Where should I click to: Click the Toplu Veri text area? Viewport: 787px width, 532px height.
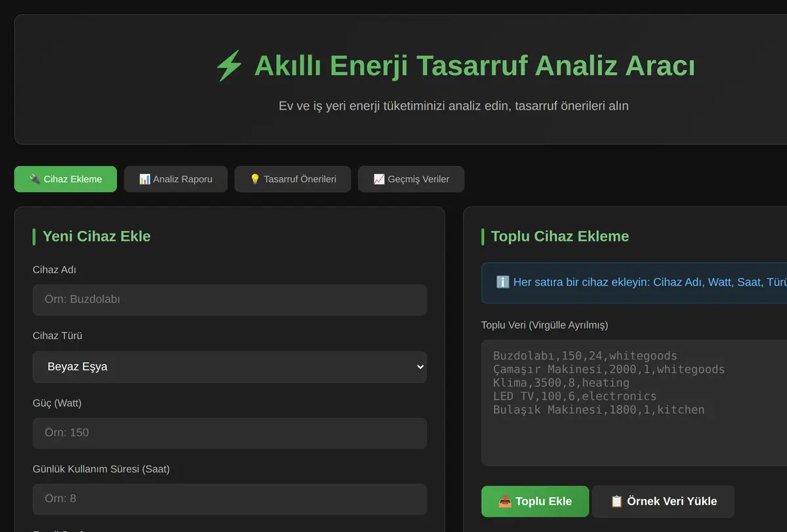[634, 403]
